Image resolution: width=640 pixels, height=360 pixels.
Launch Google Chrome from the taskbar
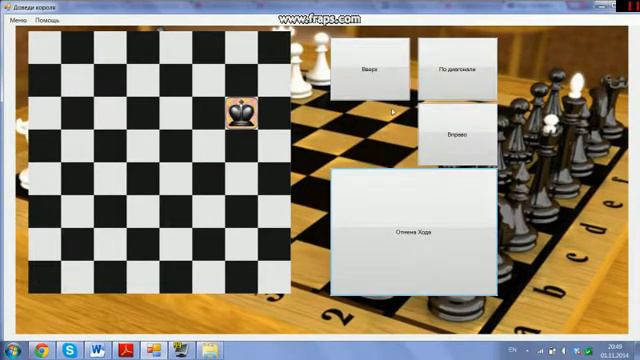point(42,351)
